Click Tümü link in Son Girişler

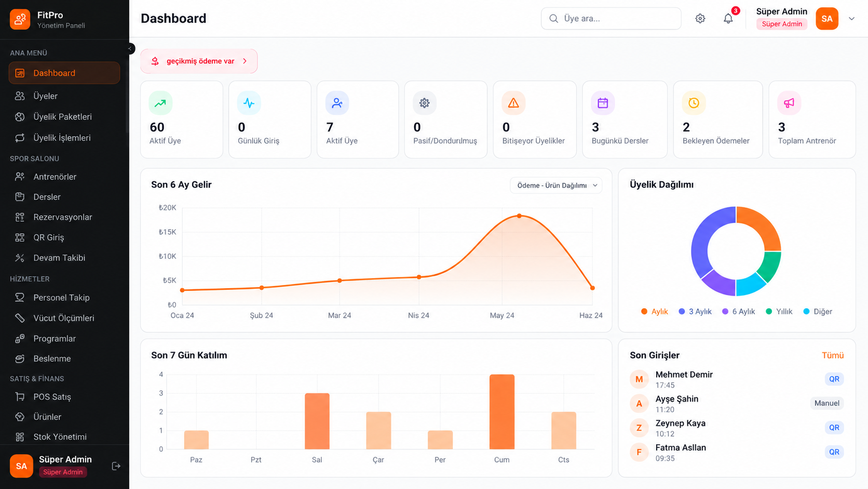(x=833, y=355)
